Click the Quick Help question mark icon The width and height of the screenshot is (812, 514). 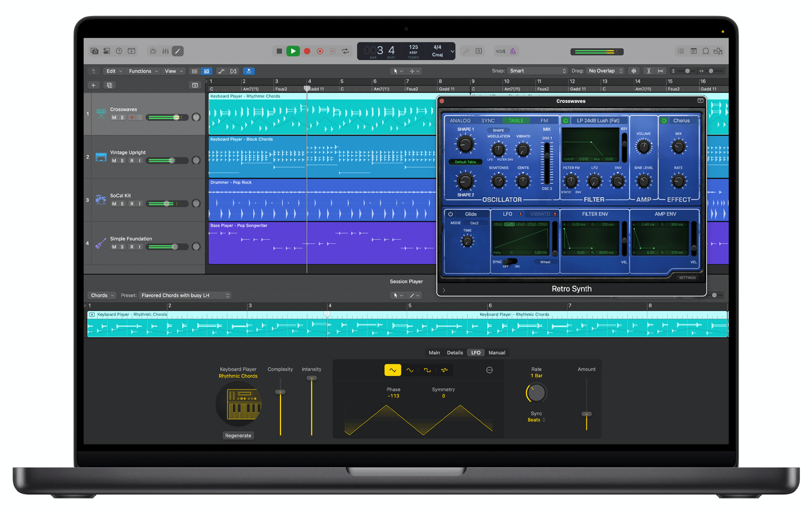click(x=119, y=51)
